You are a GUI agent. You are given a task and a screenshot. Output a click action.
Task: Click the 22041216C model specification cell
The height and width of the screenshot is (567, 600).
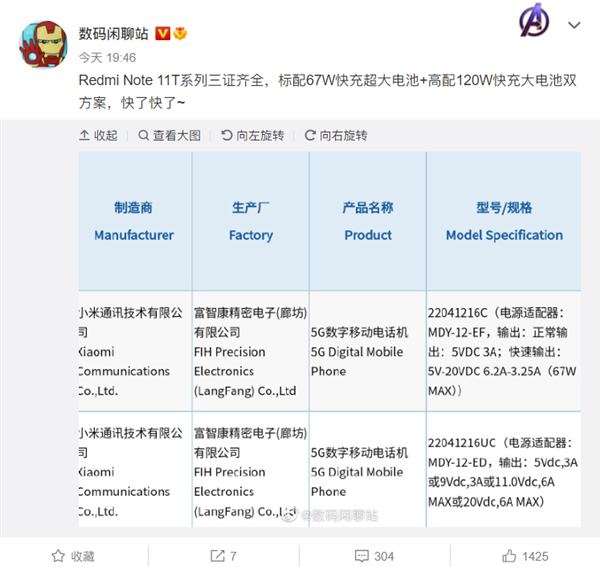pyautogui.click(x=504, y=352)
